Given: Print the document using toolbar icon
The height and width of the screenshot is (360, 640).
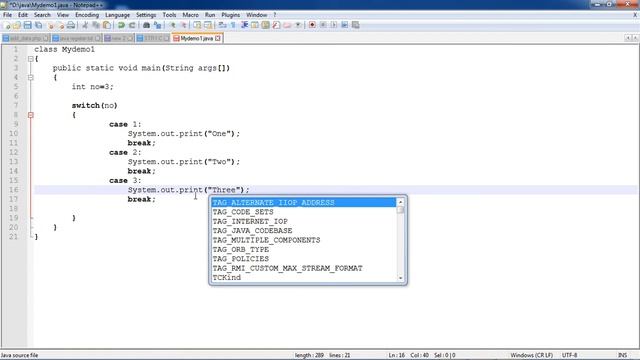Looking at the screenshot, I should [71, 25].
